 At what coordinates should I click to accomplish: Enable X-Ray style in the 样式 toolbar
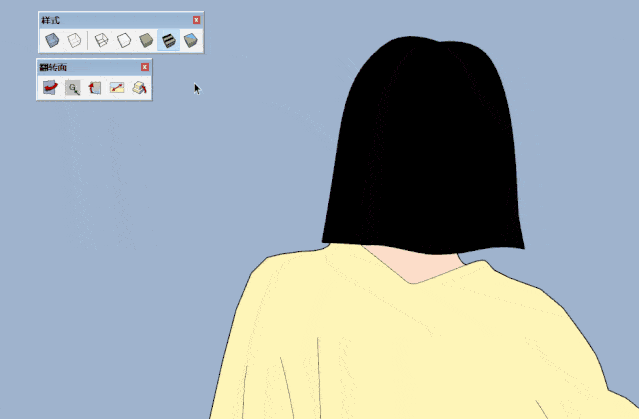coord(51,40)
